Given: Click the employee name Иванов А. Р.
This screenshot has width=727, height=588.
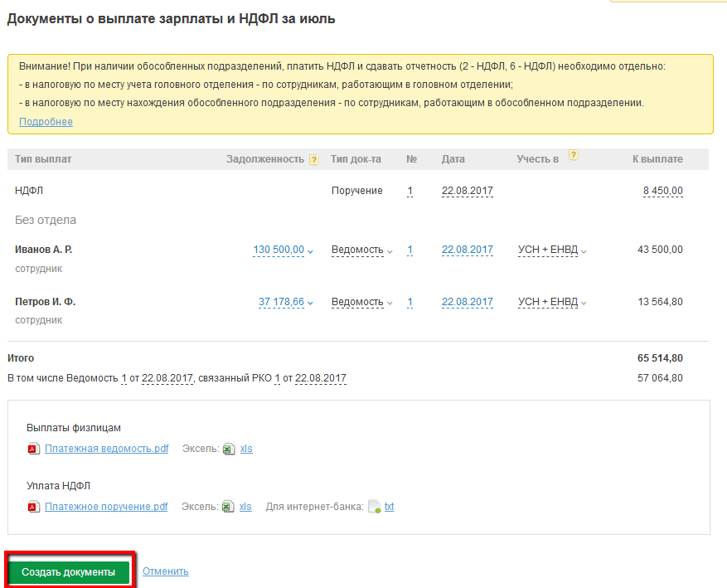Looking at the screenshot, I should 44,250.
